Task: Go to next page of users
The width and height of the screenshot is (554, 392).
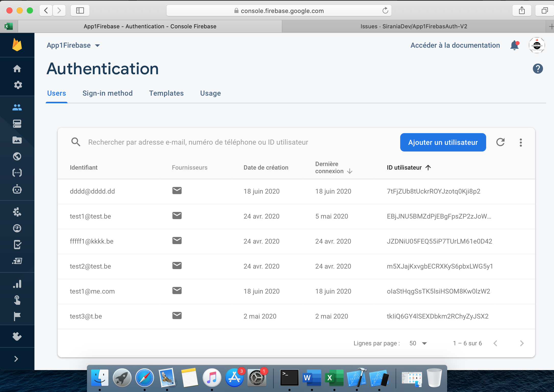Action: point(522,343)
